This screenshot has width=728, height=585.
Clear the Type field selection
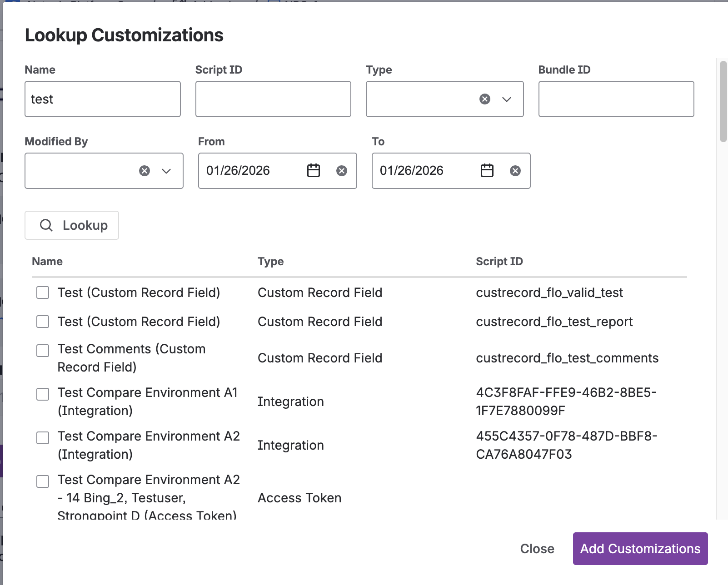click(x=484, y=99)
